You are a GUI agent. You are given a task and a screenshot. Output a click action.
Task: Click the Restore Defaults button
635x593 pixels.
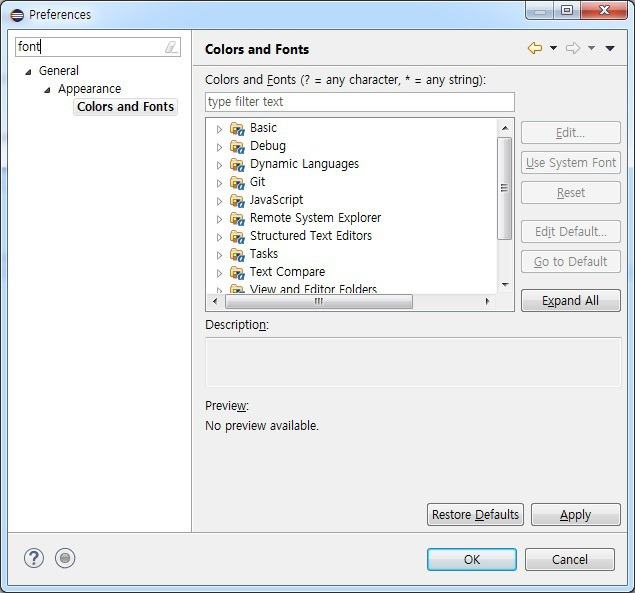tap(475, 514)
